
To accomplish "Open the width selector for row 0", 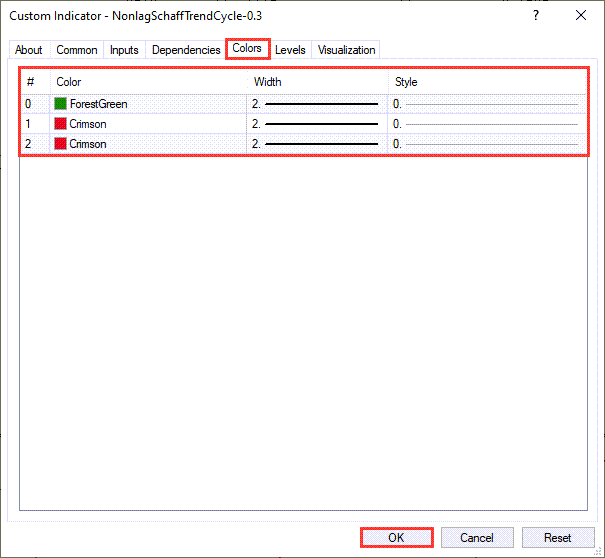I will [x=316, y=104].
